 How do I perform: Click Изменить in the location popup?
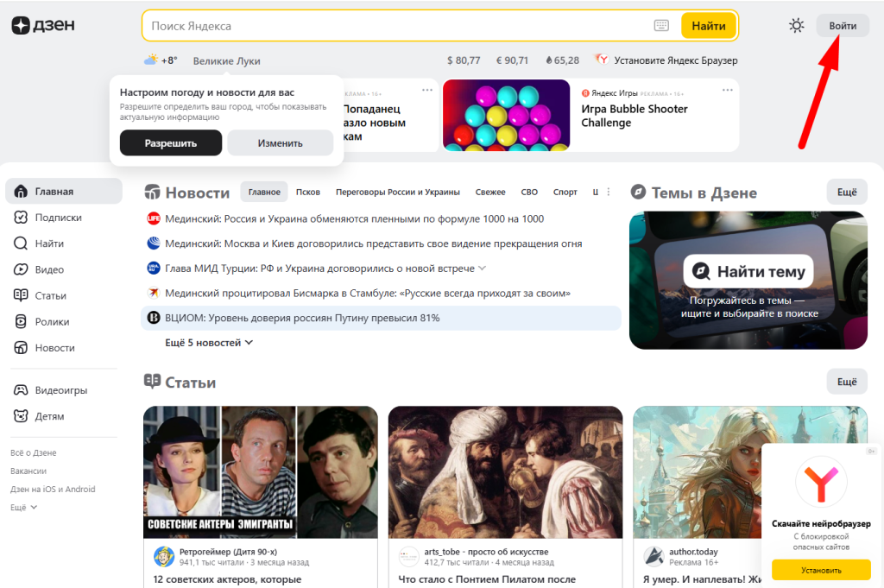tap(281, 142)
